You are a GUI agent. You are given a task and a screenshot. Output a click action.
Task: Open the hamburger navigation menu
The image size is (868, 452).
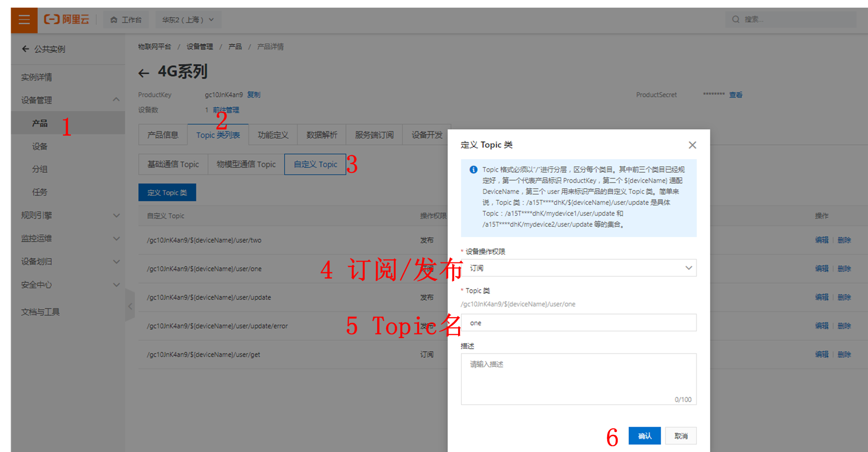pos(24,20)
